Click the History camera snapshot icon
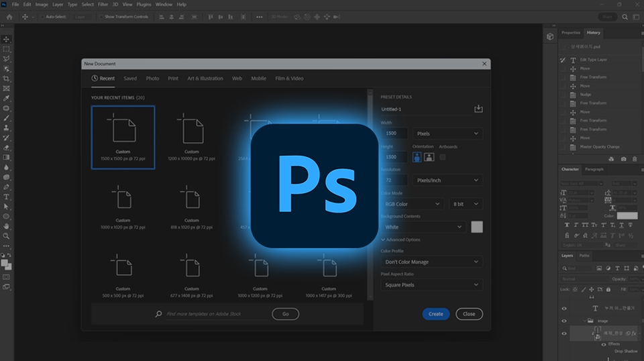Viewport: 644px width, 361px height. tap(623, 159)
